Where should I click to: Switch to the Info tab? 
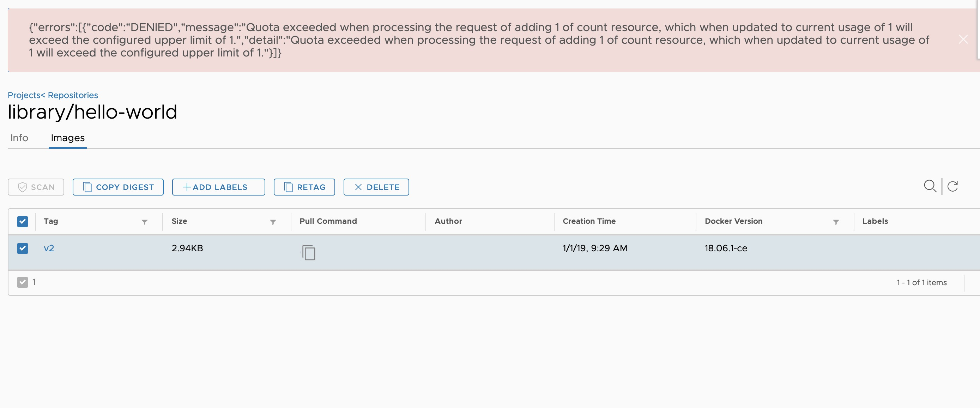(x=19, y=138)
